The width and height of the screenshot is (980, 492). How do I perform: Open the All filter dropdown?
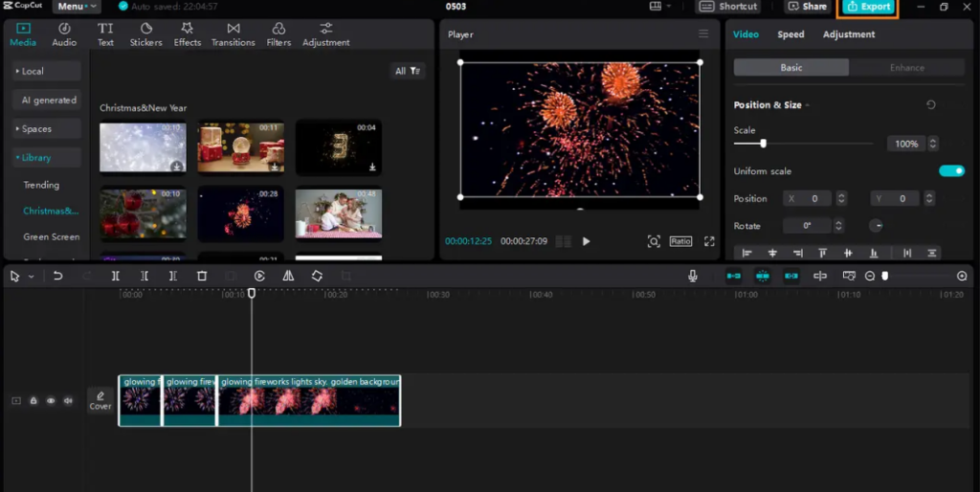[408, 71]
